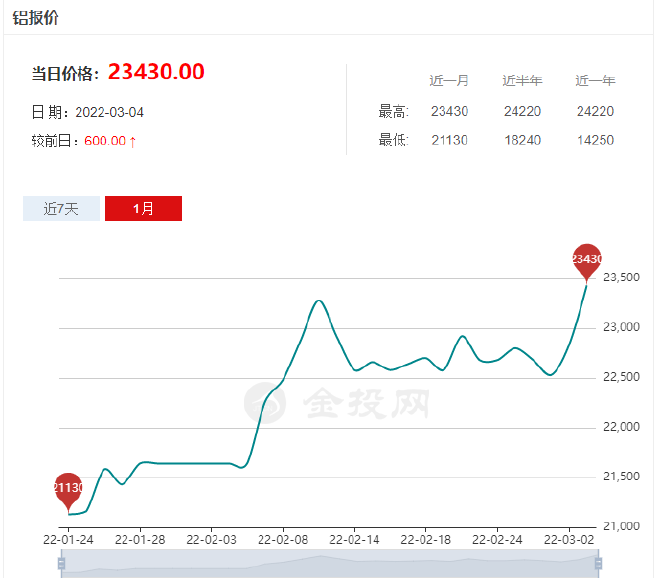Click the right handle of the range slider
Image resolution: width=660 pixels, height=578 pixels.
point(599,564)
